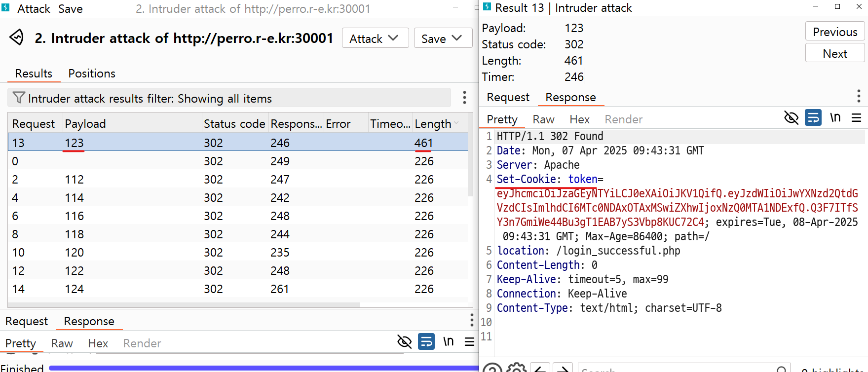Switch the left viewer to the Render tab
The height and width of the screenshot is (372, 868).
tap(142, 343)
